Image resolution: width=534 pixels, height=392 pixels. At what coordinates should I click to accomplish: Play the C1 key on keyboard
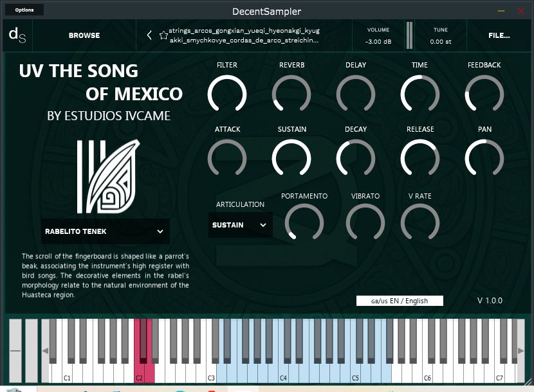(x=67, y=374)
